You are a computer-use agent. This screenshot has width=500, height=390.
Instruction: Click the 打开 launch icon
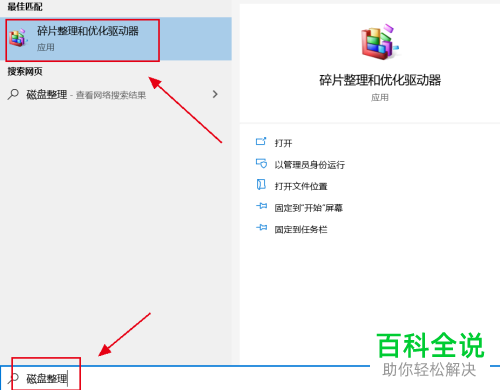tap(261, 142)
